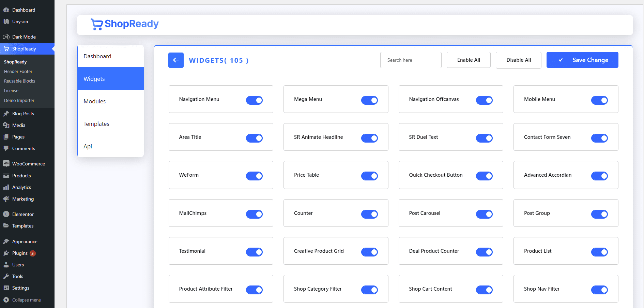Viewport: 644px width, 308px height.
Task: Switch to the Templates tab in ShopReady panel
Action: click(x=96, y=124)
